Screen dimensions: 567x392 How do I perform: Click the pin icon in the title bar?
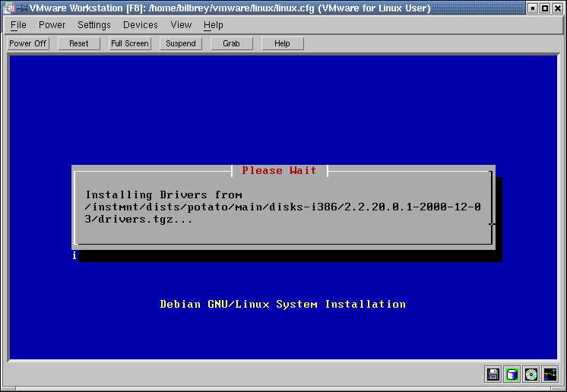click(x=21, y=8)
